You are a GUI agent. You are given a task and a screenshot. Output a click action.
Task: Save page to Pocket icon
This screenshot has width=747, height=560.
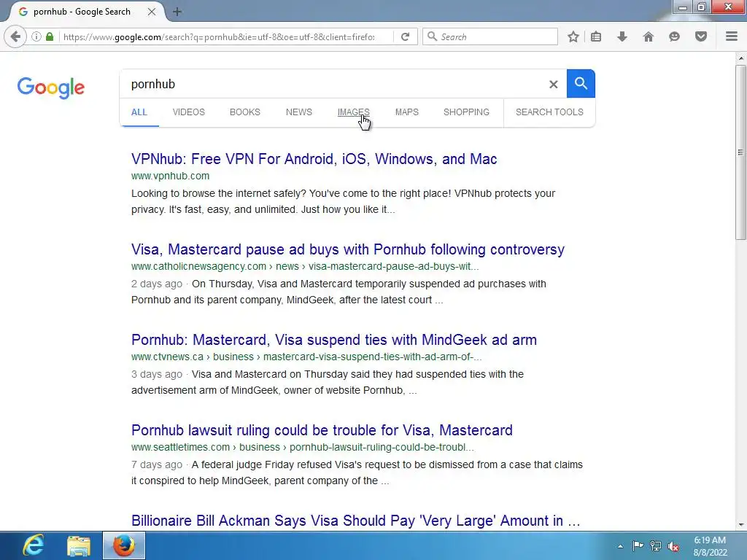click(700, 36)
